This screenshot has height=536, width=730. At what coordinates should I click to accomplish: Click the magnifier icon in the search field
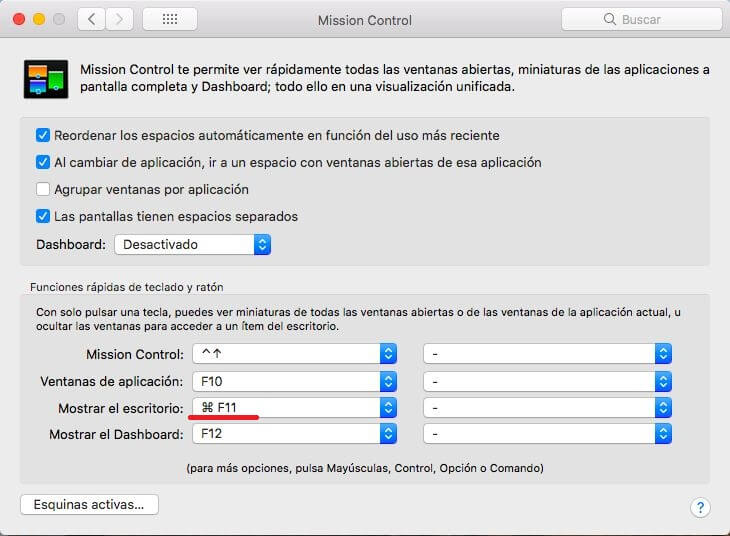(x=609, y=19)
